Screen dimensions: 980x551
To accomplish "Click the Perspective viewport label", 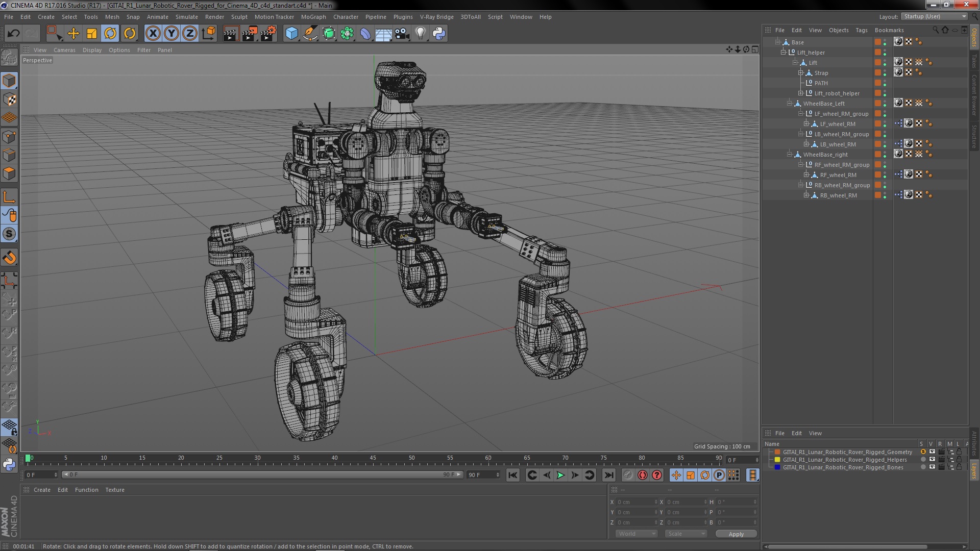I will [x=37, y=60].
